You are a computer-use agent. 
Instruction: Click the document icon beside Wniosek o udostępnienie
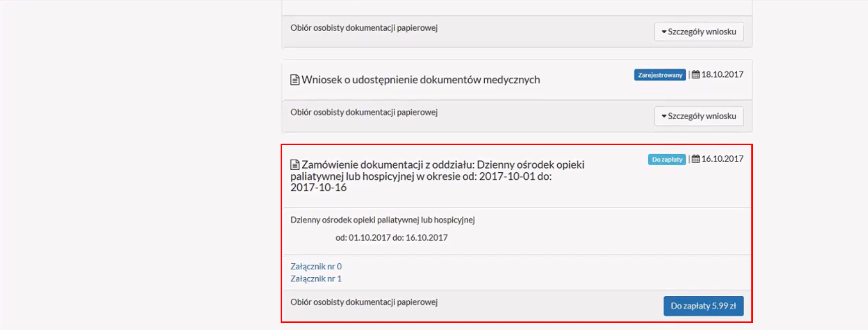coord(295,80)
